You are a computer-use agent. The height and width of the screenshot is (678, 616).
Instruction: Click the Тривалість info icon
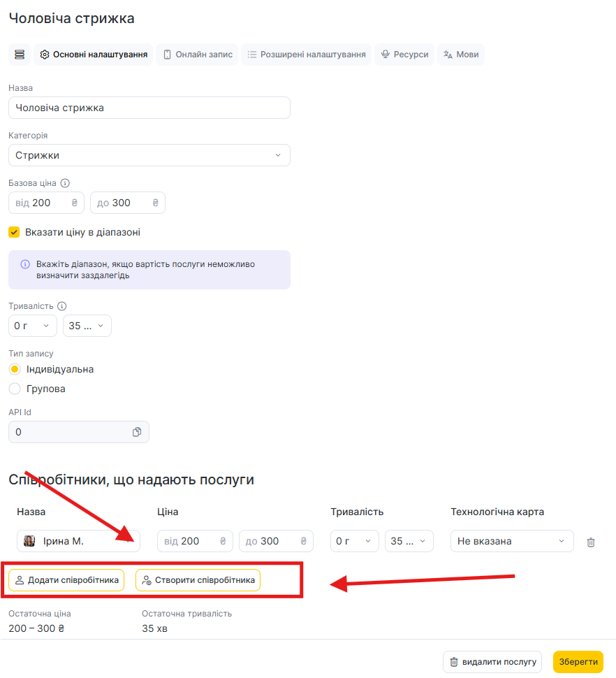[61, 306]
